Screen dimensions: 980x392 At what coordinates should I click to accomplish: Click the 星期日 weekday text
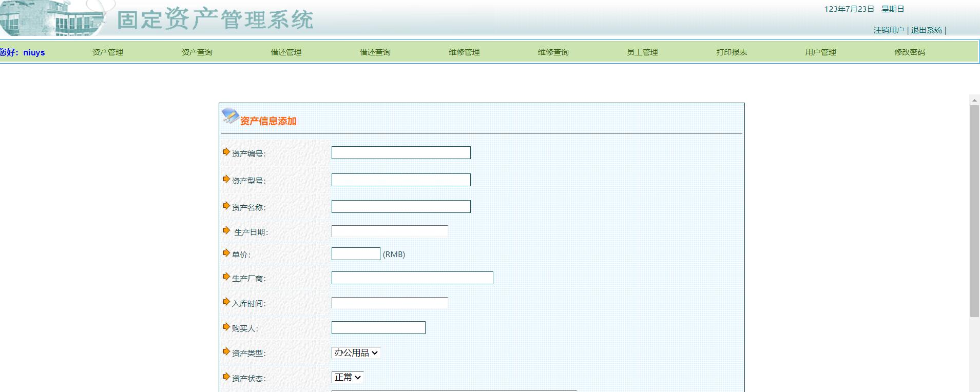(x=893, y=9)
